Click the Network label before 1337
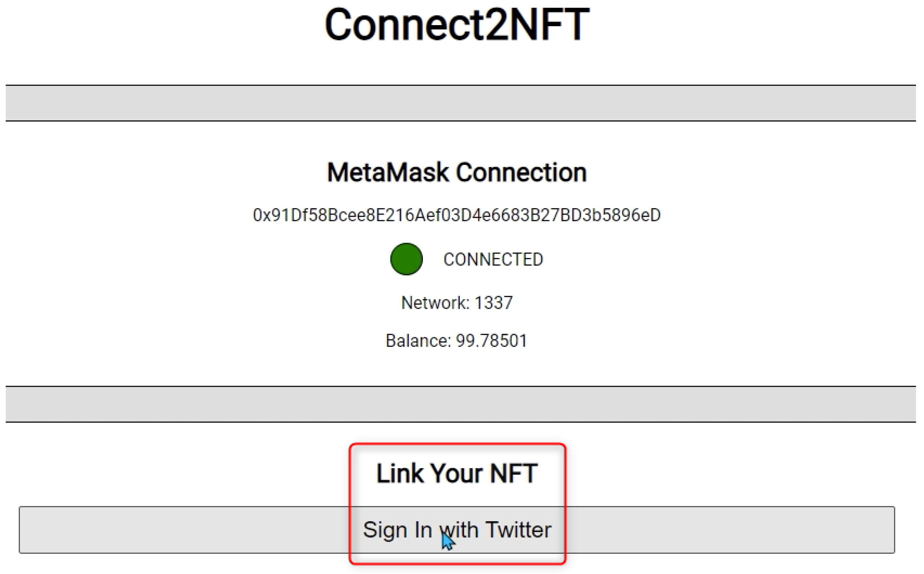Screen dimensions: 924x574 (435, 303)
